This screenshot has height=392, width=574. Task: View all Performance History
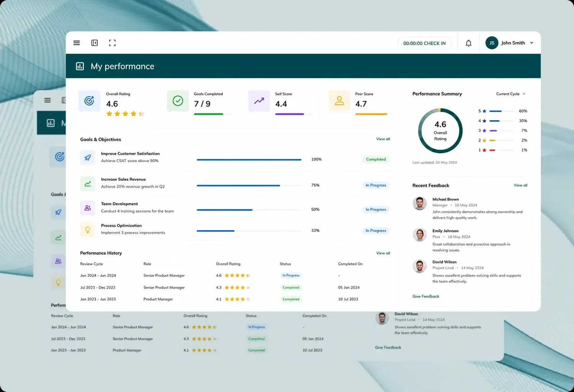point(383,253)
